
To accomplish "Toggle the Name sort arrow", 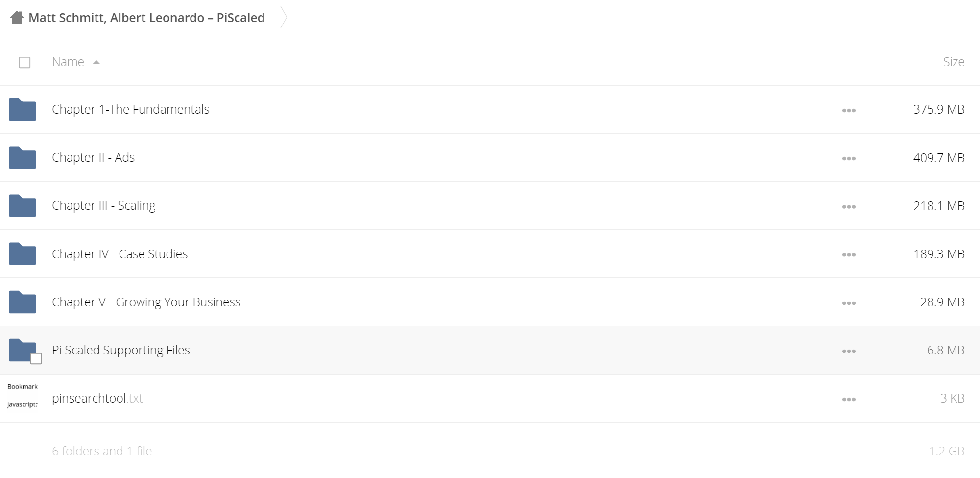I will (x=96, y=62).
